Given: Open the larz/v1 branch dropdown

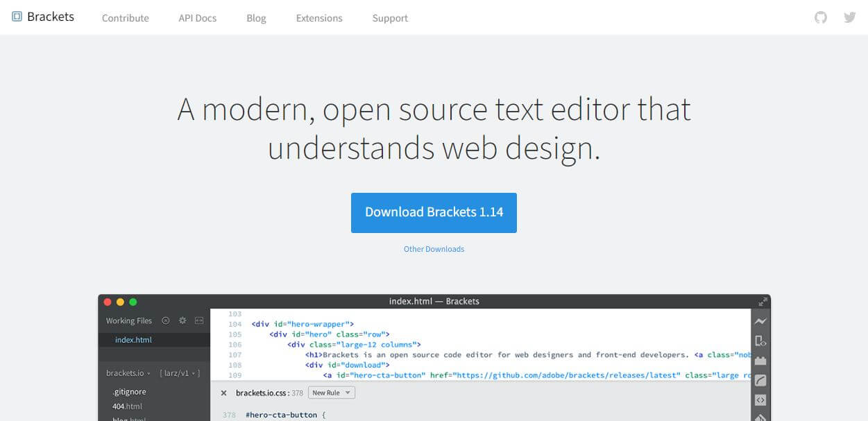Looking at the screenshot, I should click(180, 373).
